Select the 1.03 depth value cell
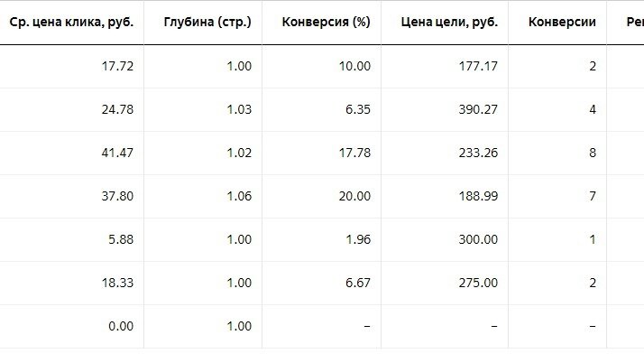The height and width of the screenshot is (363, 644). click(x=239, y=109)
